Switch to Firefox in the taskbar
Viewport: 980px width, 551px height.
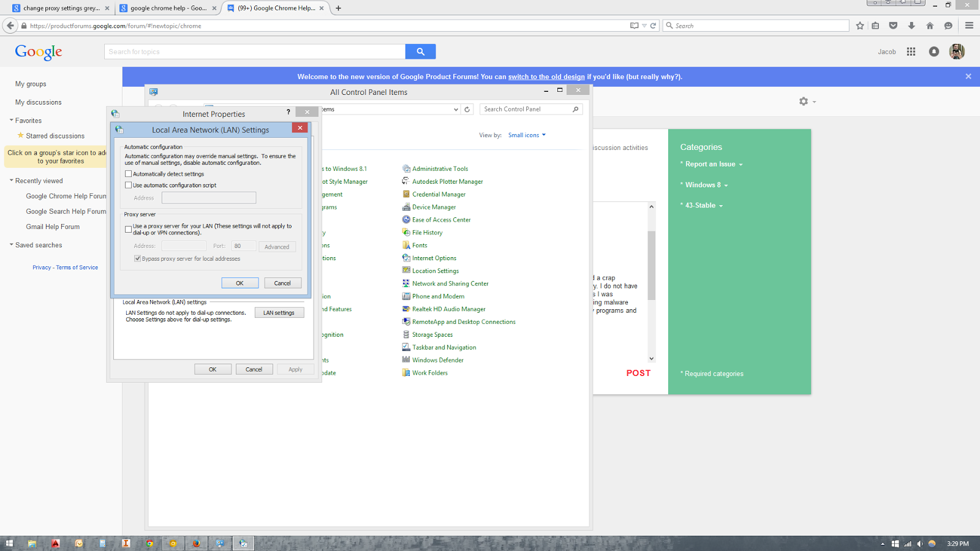(196, 543)
